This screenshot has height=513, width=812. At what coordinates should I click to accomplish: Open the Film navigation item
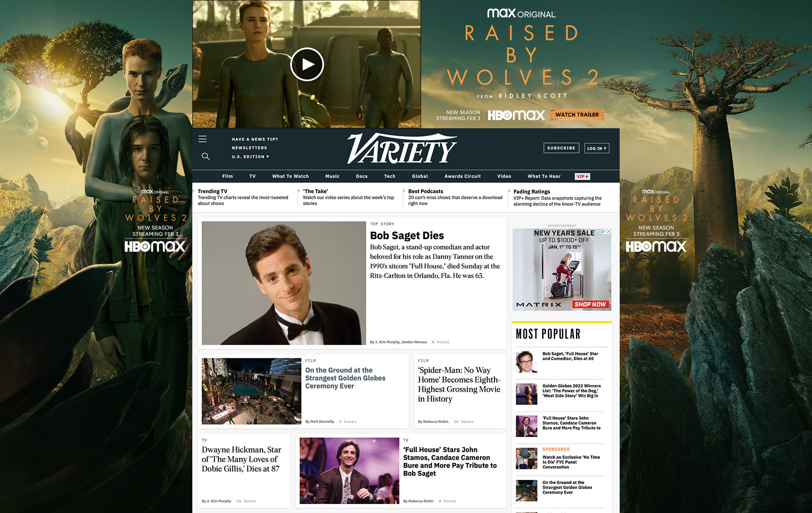coord(227,176)
